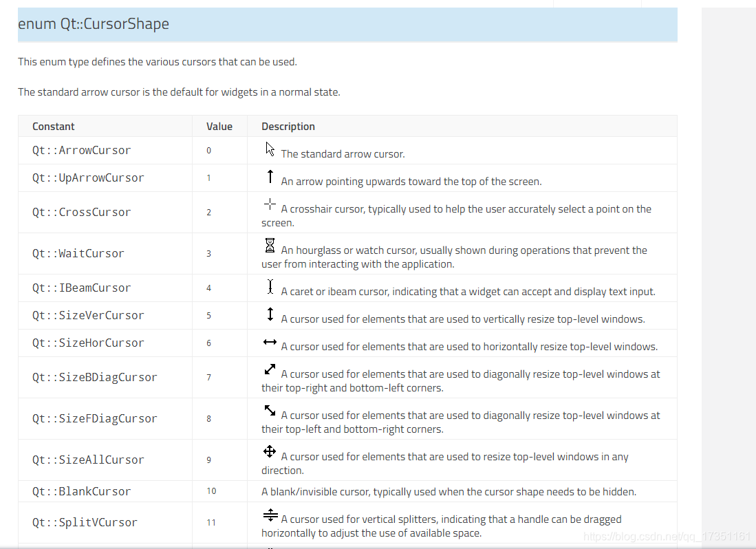Select the Qt::WaitCursor constant text
756x549 pixels.
[78, 254]
